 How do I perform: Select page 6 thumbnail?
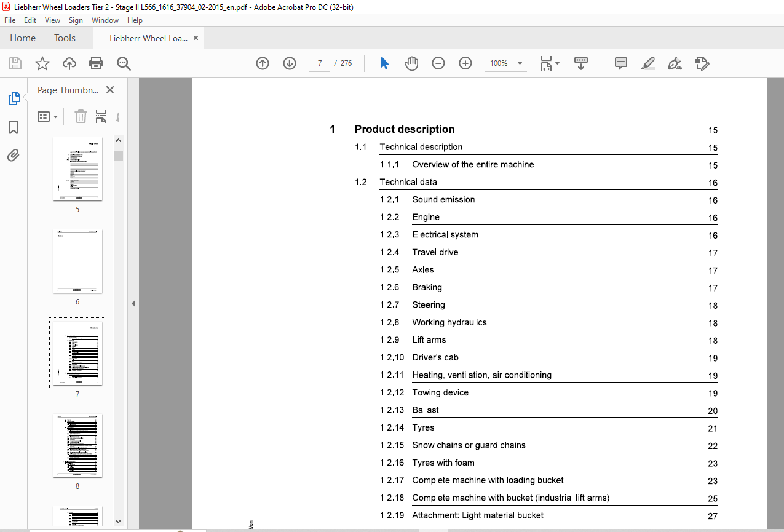point(77,261)
